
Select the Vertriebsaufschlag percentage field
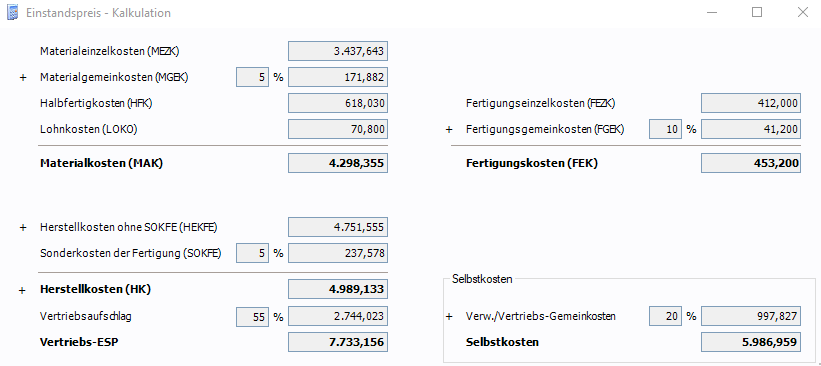coord(253,316)
